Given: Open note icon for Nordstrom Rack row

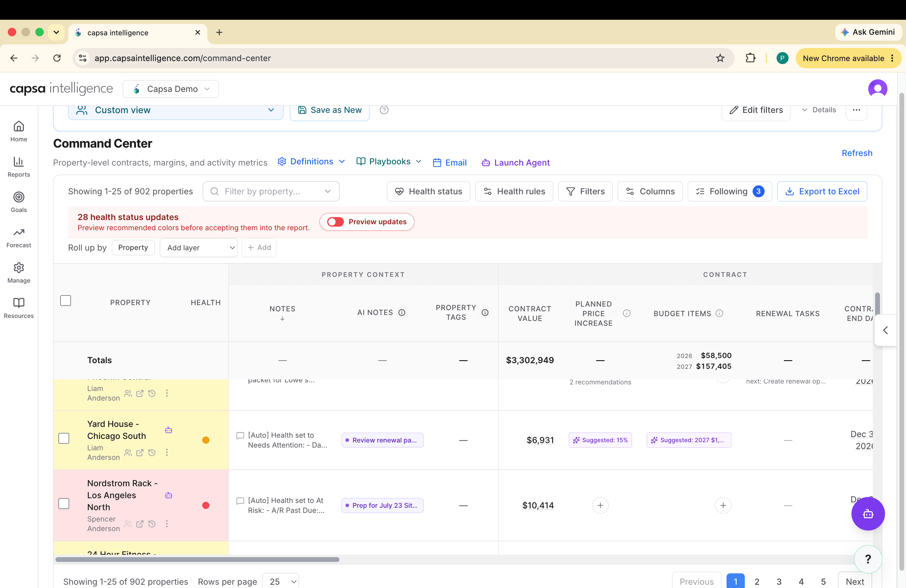Looking at the screenshot, I should (240, 501).
